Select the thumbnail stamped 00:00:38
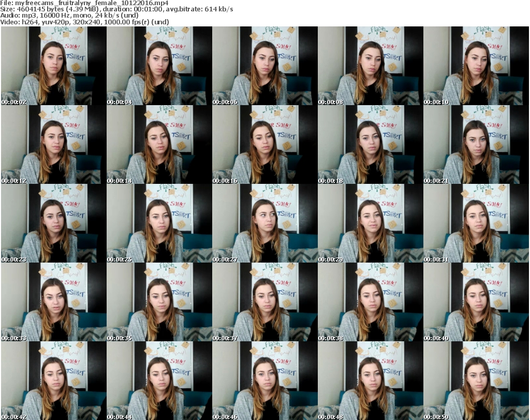Image resolution: width=530 pixels, height=420 pixels. 371,302
